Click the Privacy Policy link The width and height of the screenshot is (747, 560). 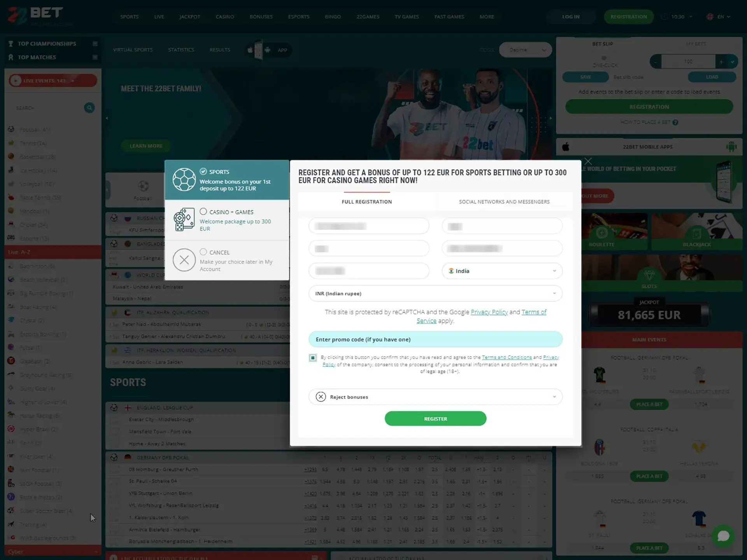(x=489, y=312)
